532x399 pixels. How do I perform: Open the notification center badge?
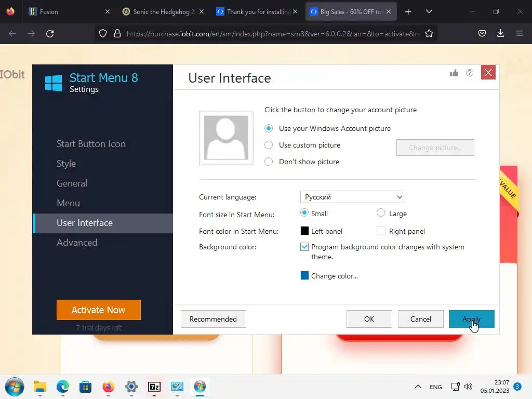click(517, 387)
